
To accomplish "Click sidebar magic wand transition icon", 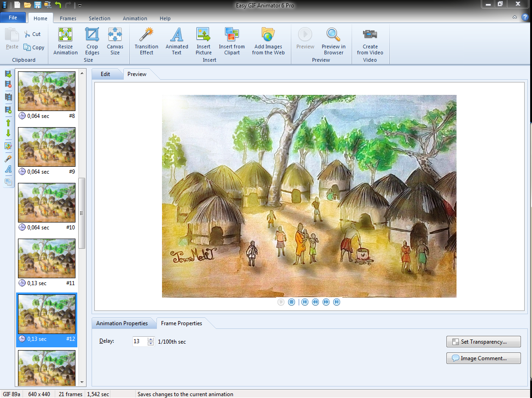I will [8, 158].
